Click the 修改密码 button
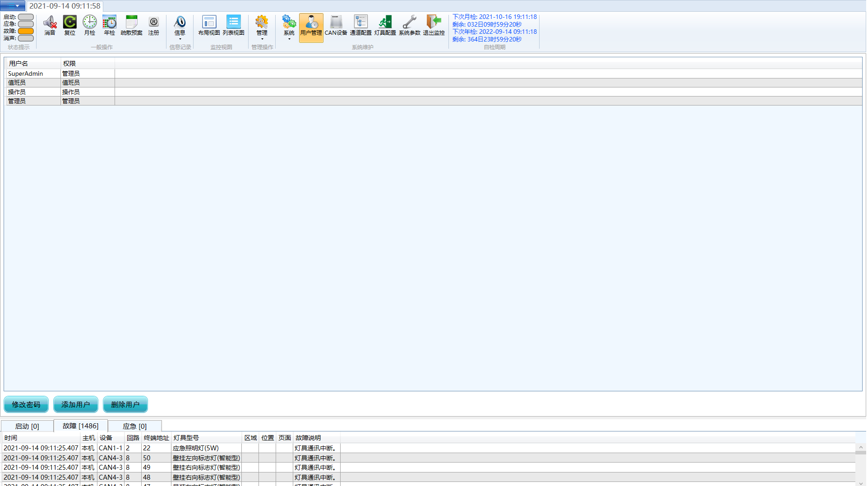Viewport: 868px width, 486px height. tap(26, 404)
